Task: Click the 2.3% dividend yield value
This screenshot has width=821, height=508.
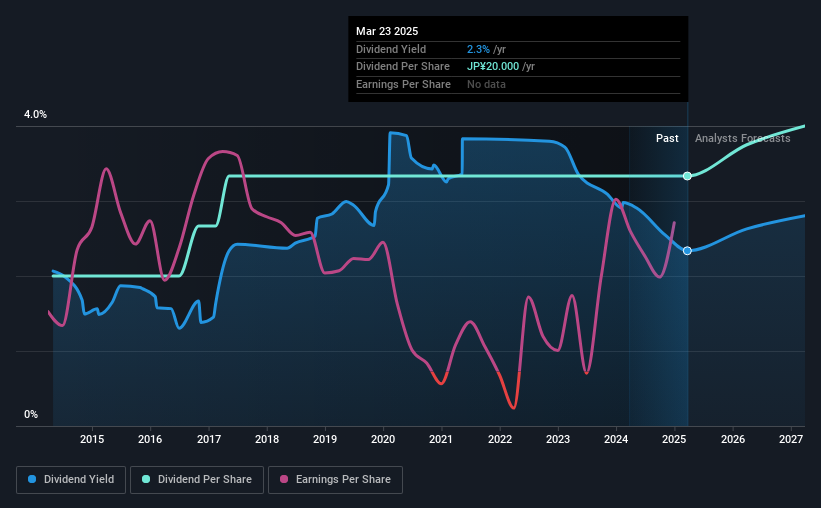Action: point(479,49)
